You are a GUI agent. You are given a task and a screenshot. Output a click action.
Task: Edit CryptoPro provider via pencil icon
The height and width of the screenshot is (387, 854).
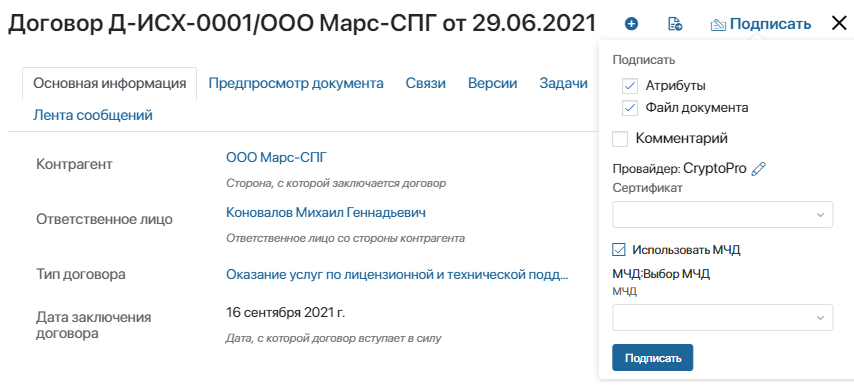tap(758, 169)
